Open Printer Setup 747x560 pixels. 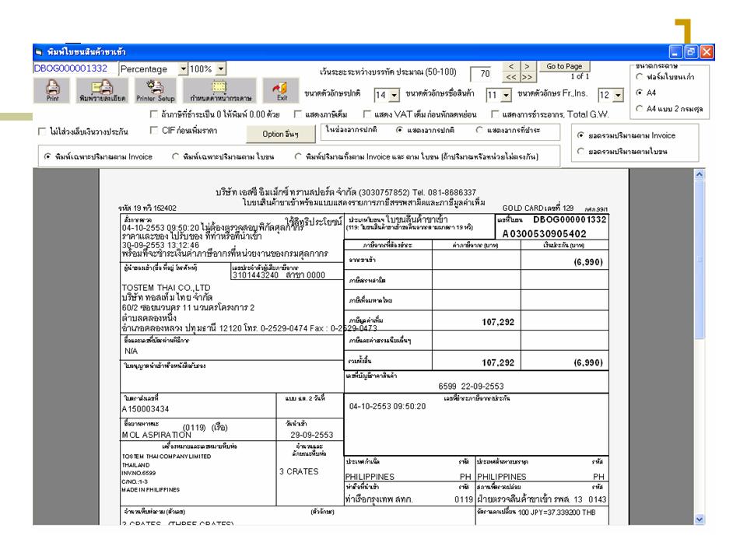[x=155, y=91]
